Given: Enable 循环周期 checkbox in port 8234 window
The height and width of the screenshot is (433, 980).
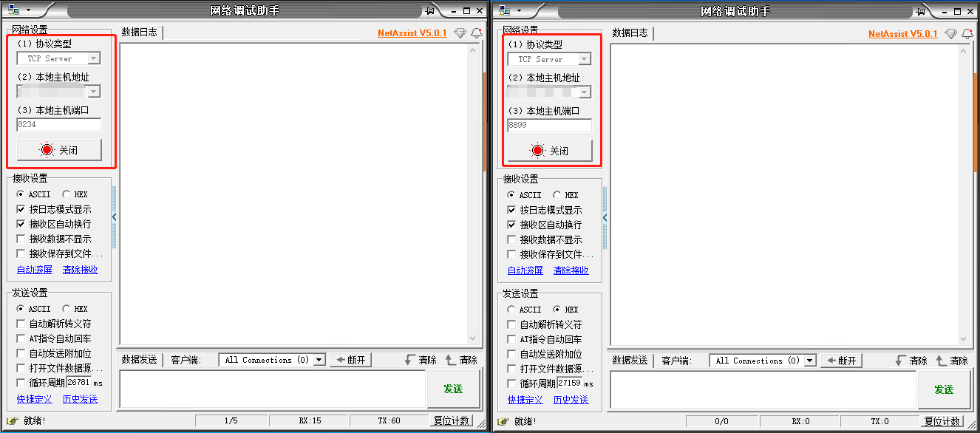Looking at the screenshot, I should point(21,383).
